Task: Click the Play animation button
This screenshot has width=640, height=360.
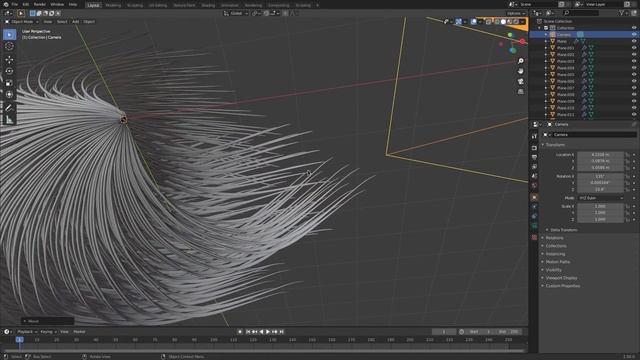Action: (268, 332)
